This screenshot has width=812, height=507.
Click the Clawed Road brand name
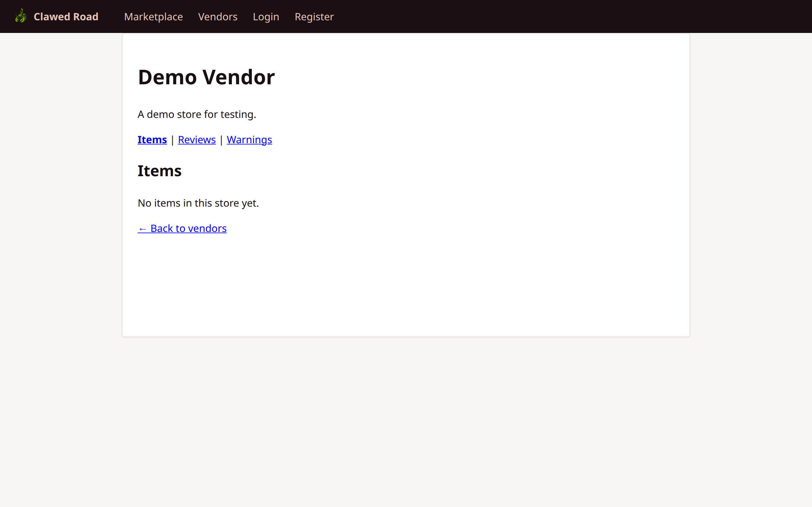(x=66, y=16)
